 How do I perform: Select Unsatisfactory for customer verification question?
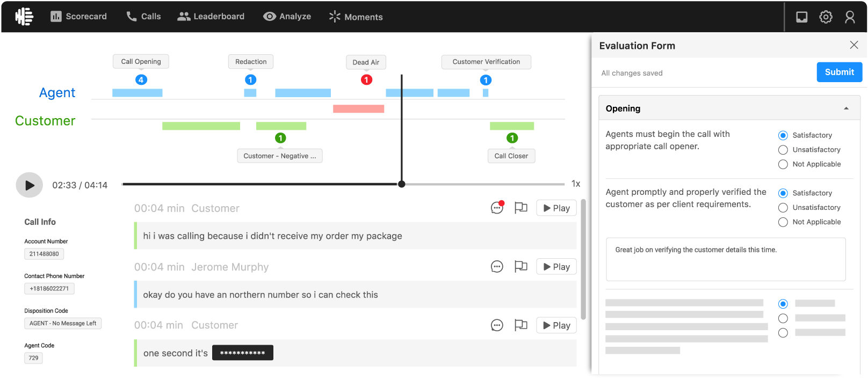coord(783,208)
